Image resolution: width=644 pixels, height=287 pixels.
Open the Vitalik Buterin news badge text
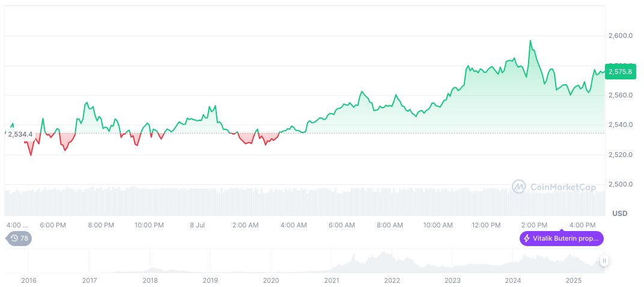tap(566, 238)
